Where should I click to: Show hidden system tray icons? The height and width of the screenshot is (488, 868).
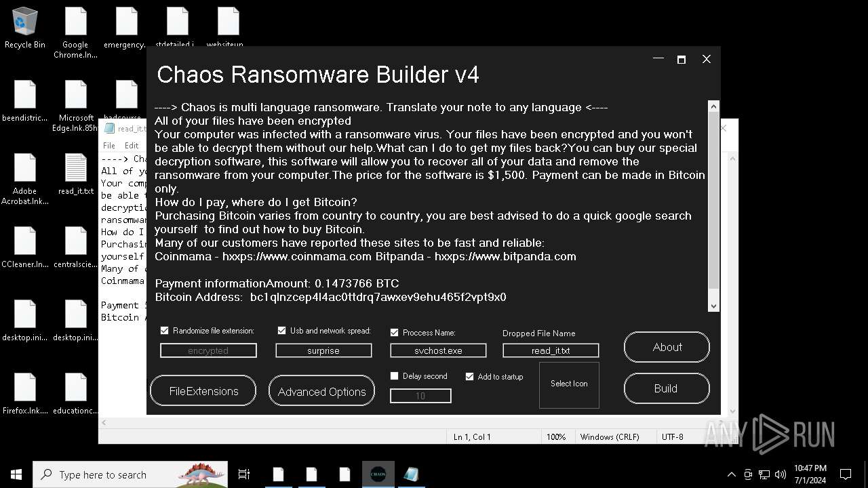[x=731, y=474]
